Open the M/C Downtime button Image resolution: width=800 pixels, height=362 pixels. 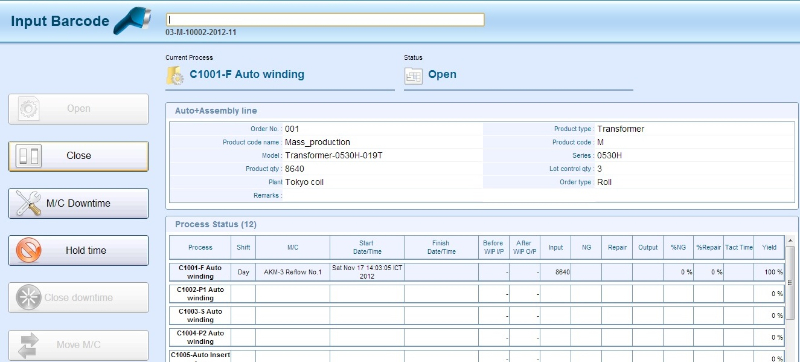pos(79,203)
